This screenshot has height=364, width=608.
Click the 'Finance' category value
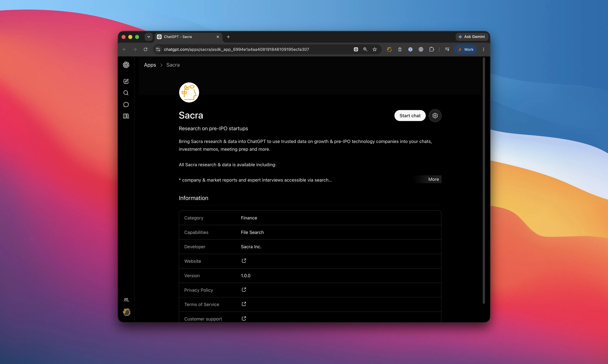pyautogui.click(x=249, y=218)
